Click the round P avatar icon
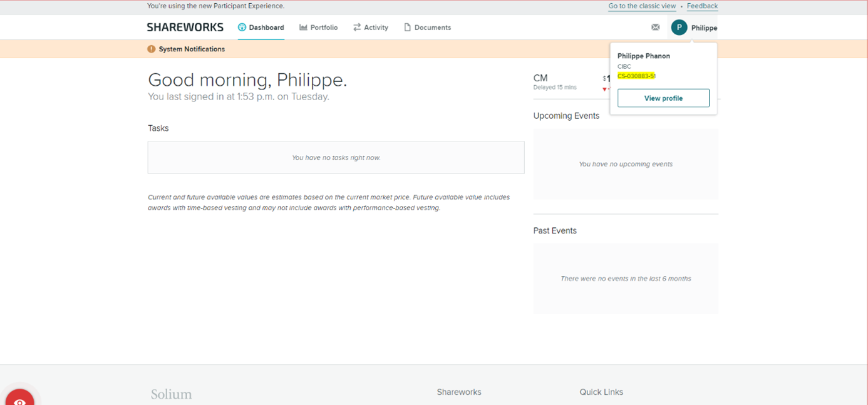The width and height of the screenshot is (868, 405). click(679, 28)
